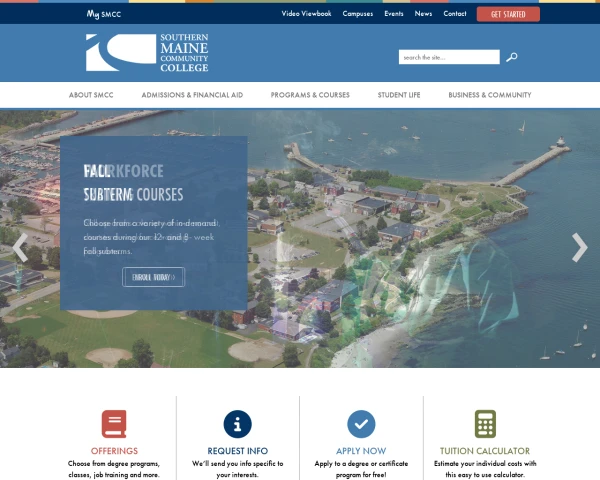Click the Request Info heading link

point(238,451)
